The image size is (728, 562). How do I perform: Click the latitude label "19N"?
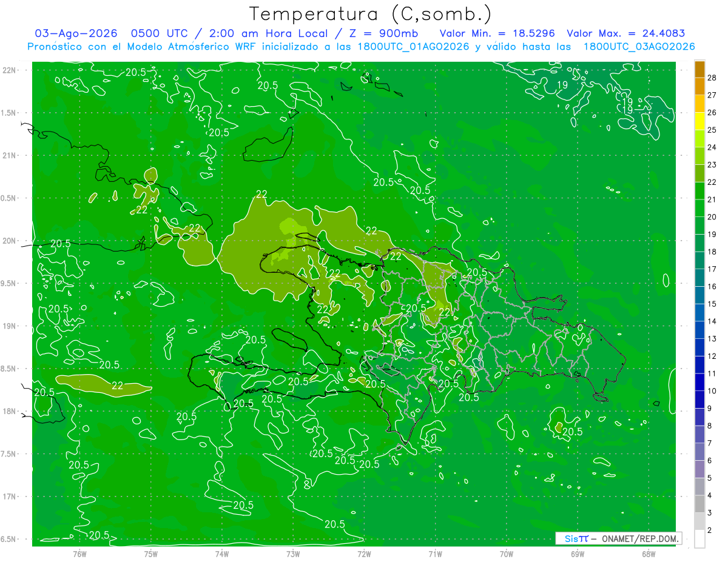point(8,326)
